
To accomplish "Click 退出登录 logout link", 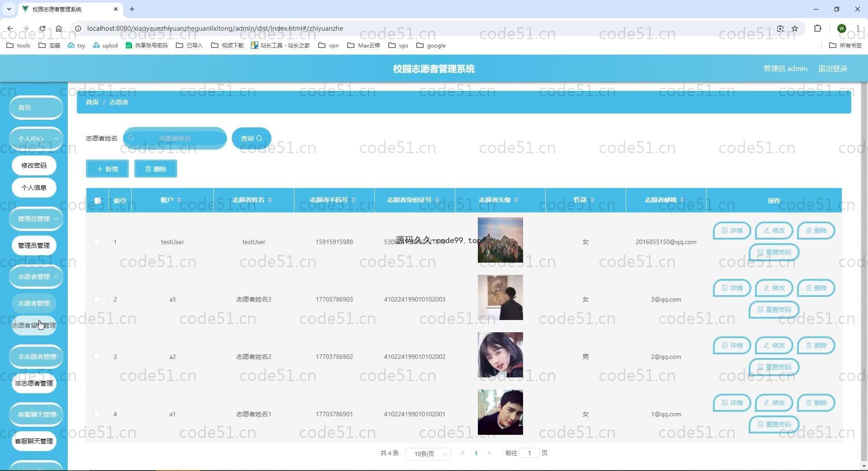I will pyautogui.click(x=832, y=69).
